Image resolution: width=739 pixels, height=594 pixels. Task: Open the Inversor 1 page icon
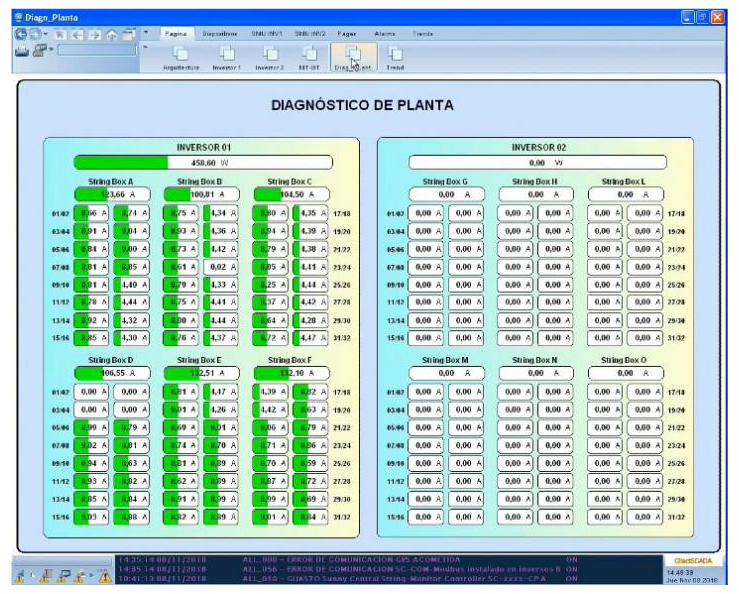pos(227,55)
